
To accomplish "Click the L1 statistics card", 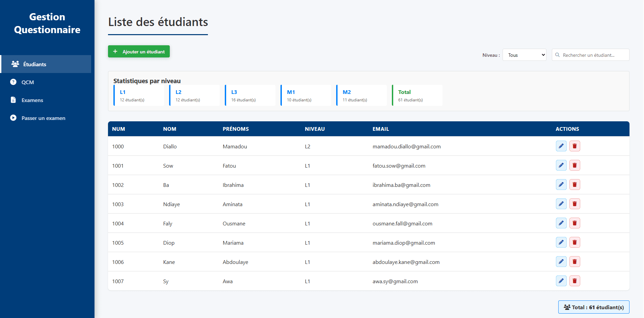I will tap(139, 95).
